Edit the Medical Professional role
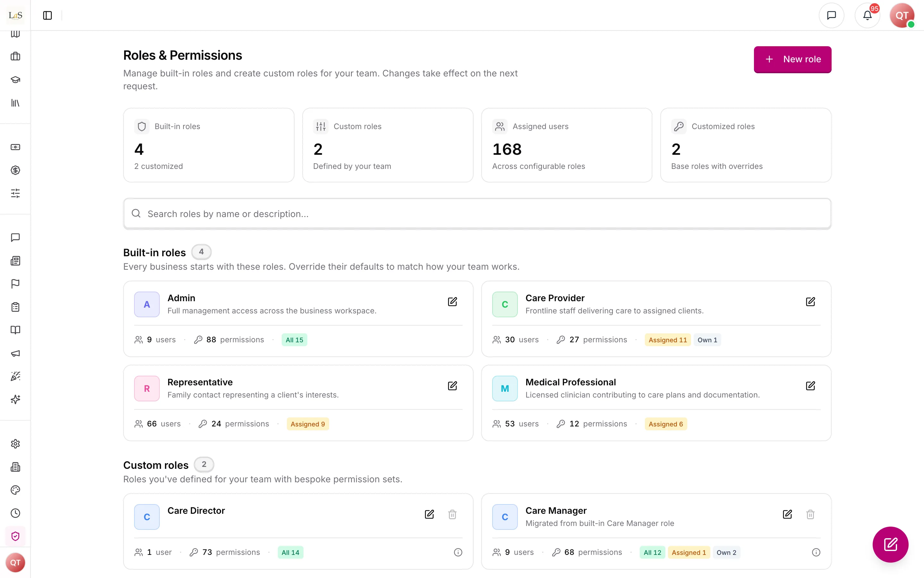Screen dimensions: 924x578 point(810,386)
